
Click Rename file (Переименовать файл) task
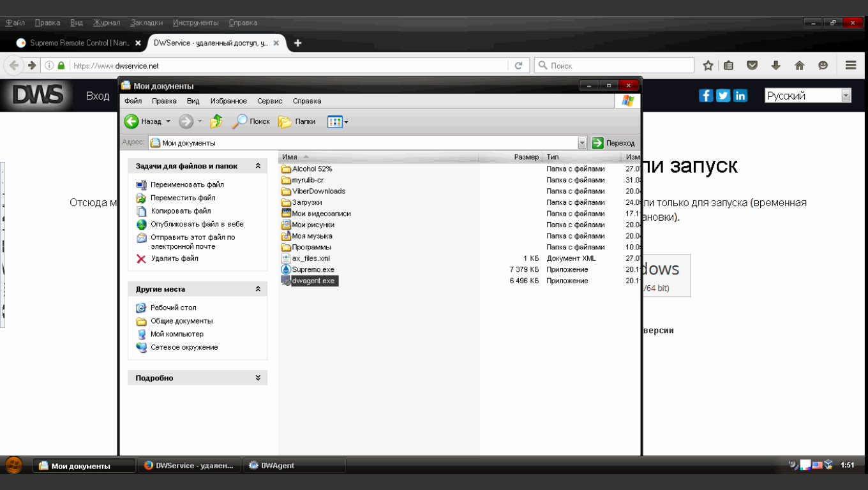click(187, 184)
